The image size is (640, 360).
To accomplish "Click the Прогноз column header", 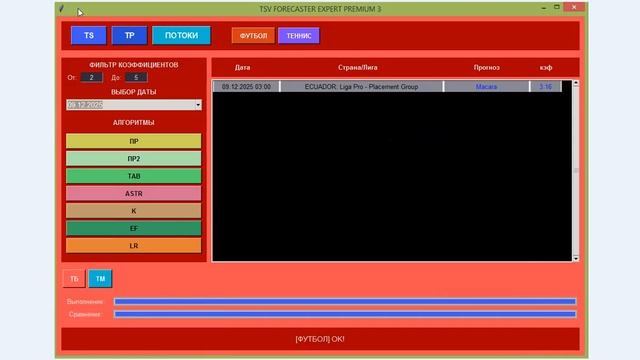I will coord(487,67).
